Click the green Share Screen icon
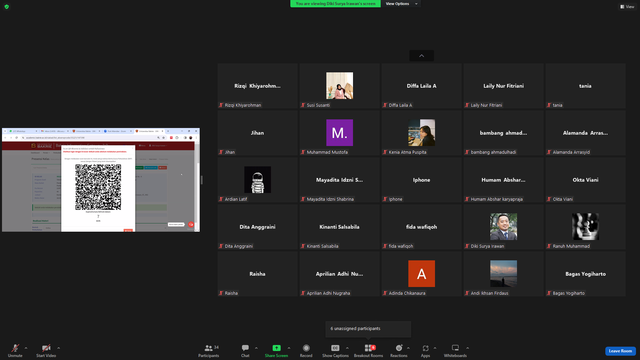 [276, 348]
